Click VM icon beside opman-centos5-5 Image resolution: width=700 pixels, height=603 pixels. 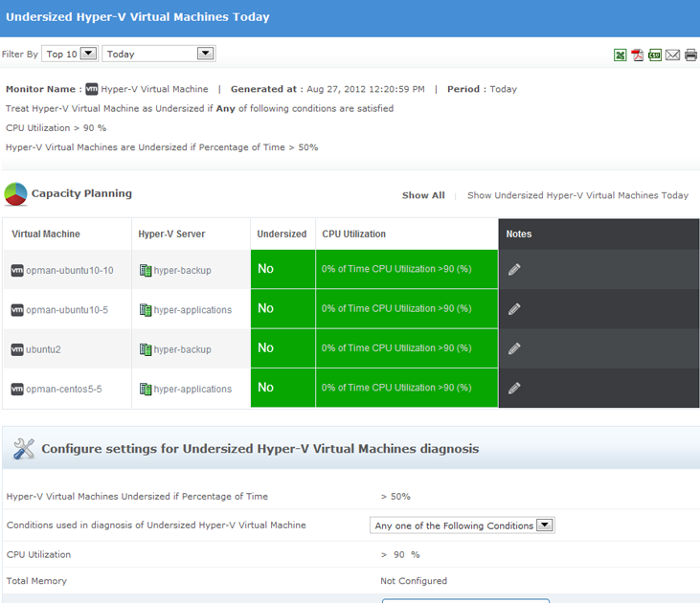tap(17, 390)
